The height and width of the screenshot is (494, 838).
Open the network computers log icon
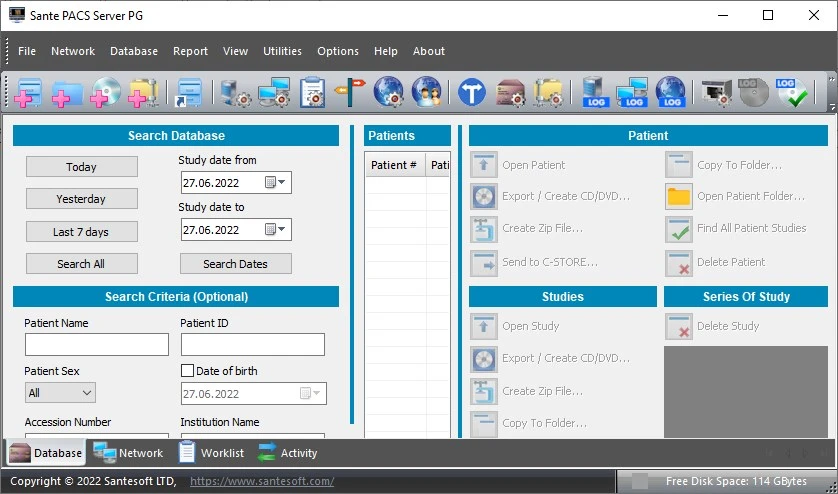632,93
